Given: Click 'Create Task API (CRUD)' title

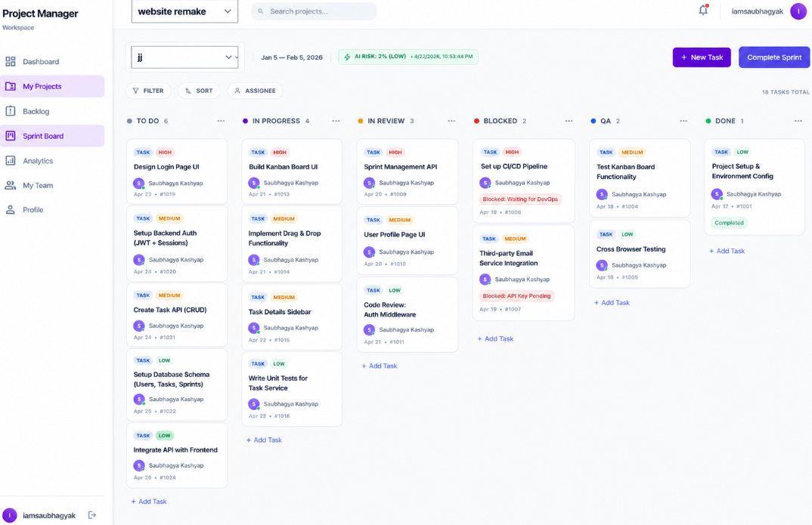Looking at the screenshot, I should coord(170,310).
